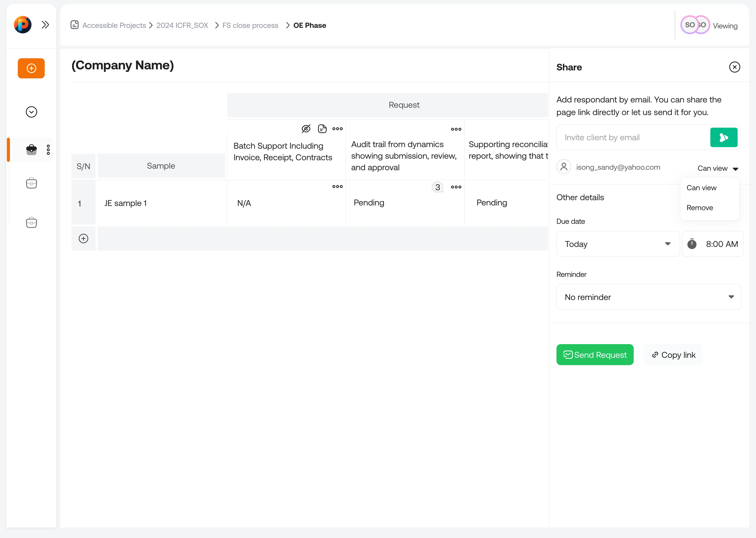Click the document icon in breadcrumb
Screen dimensions: 756x538
(x=74, y=25)
